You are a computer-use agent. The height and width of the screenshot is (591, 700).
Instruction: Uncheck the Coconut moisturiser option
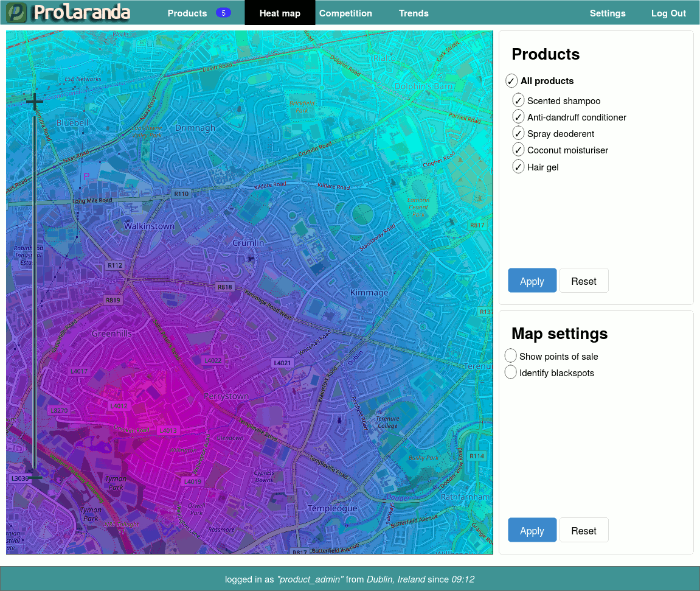point(518,150)
